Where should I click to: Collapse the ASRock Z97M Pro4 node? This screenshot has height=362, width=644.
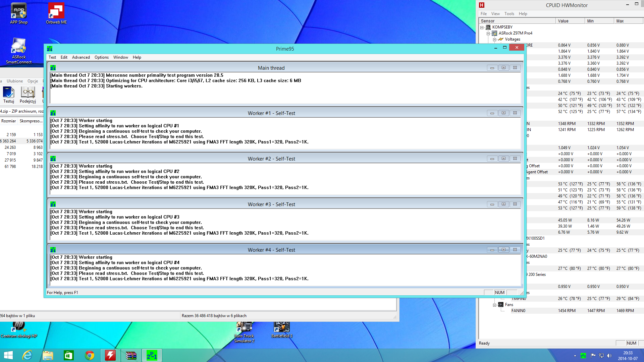[488, 34]
